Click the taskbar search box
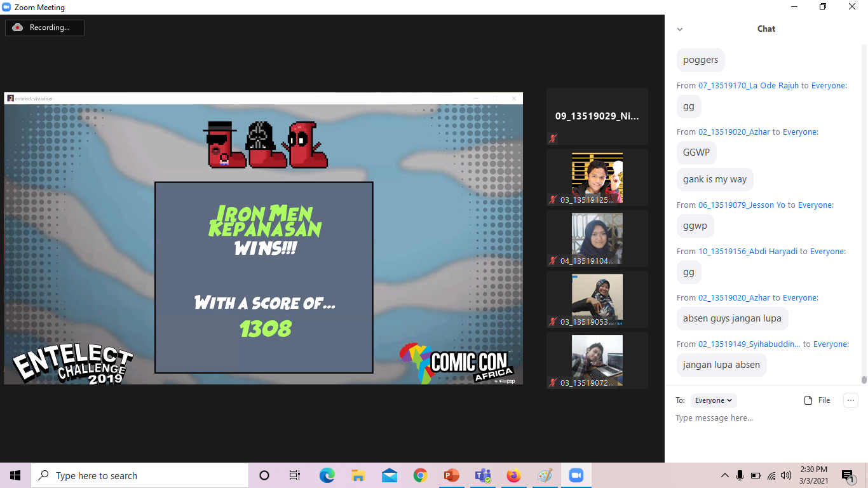 pyautogui.click(x=140, y=475)
